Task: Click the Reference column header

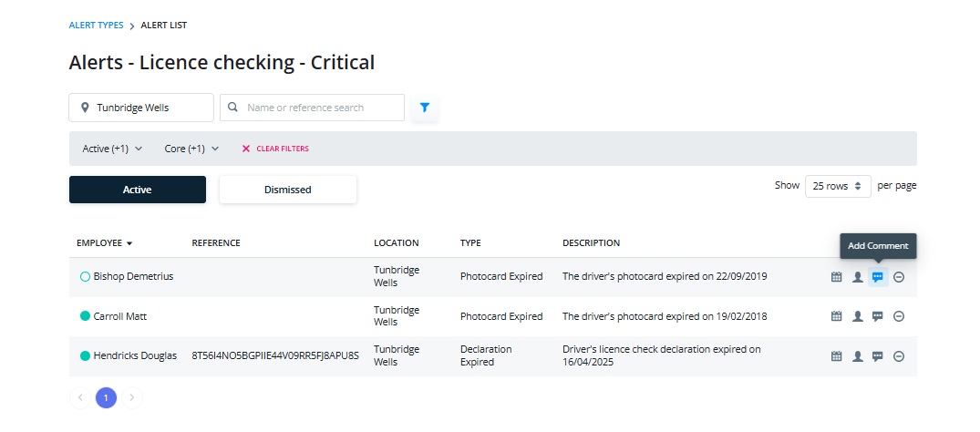Action: point(216,243)
